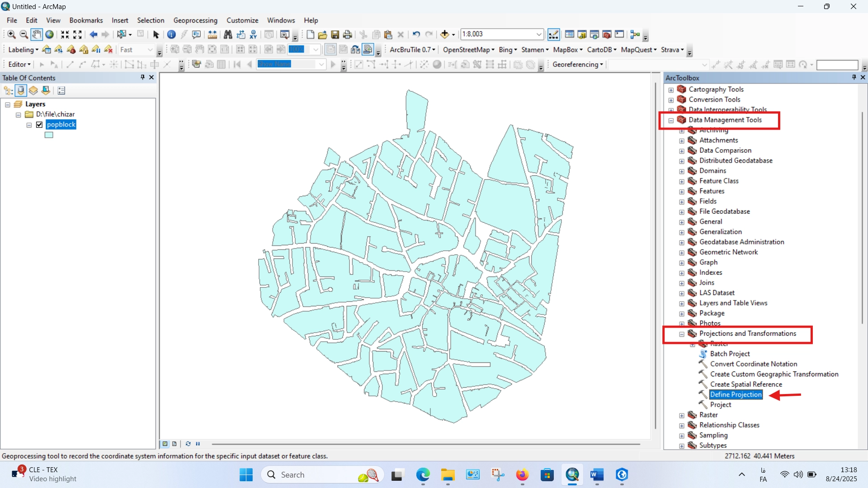The image size is (868, 488).
Task: Click List By Source icon in Table Of Contents
Action: [x=21, y=90]
